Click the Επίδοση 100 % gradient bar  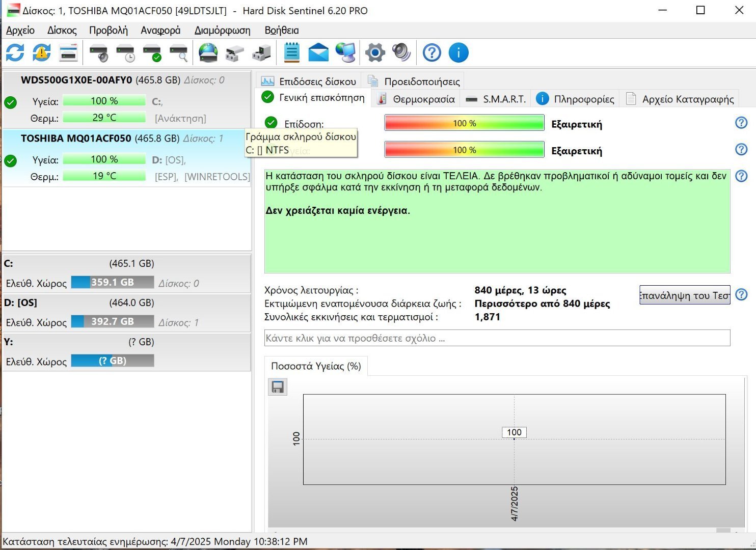click(x=464, y=123)
